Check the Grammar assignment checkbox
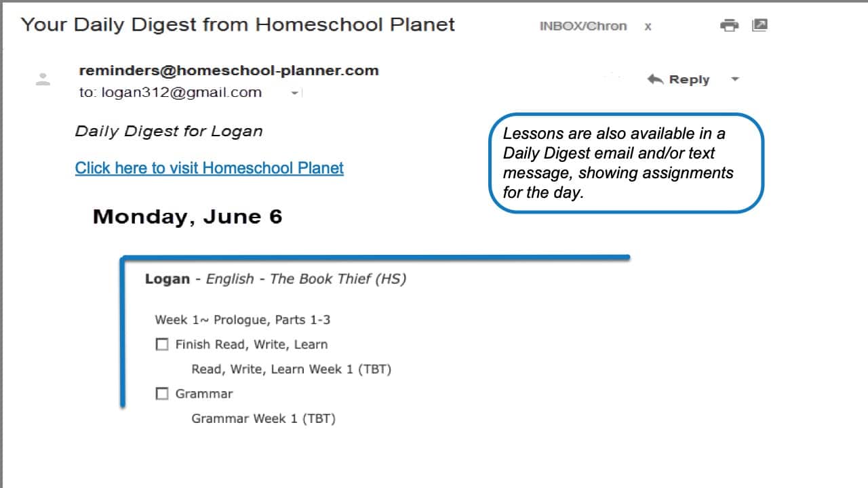 (x=162, y=394)
